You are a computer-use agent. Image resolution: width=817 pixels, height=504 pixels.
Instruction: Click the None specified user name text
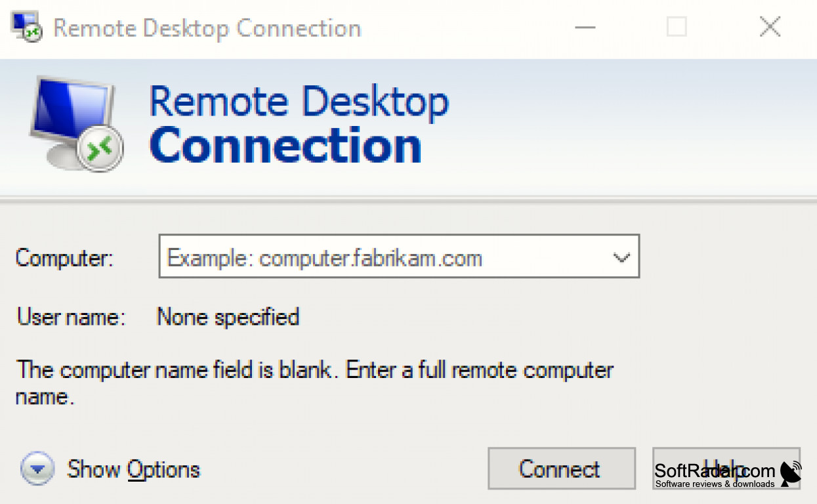click(x=227, y=317)
